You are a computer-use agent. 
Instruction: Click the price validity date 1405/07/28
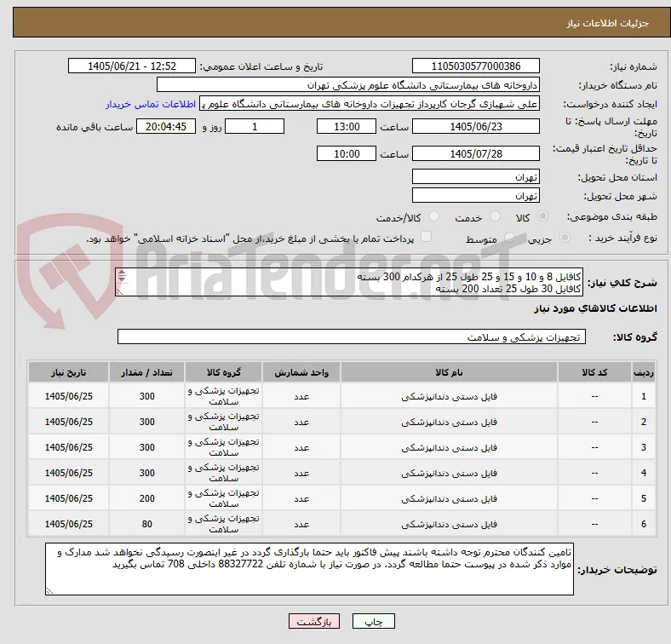pyautogui.click(x=475, y=153)
